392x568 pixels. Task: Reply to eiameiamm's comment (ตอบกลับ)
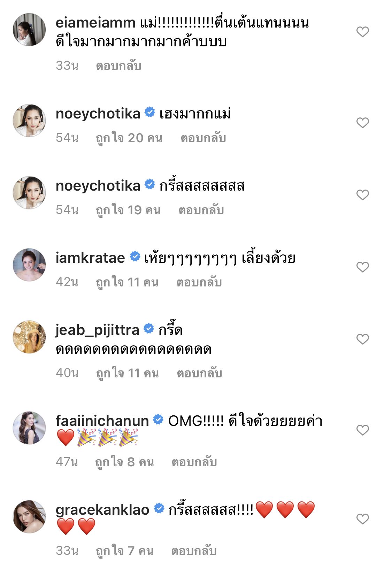[x=118, y=66]
